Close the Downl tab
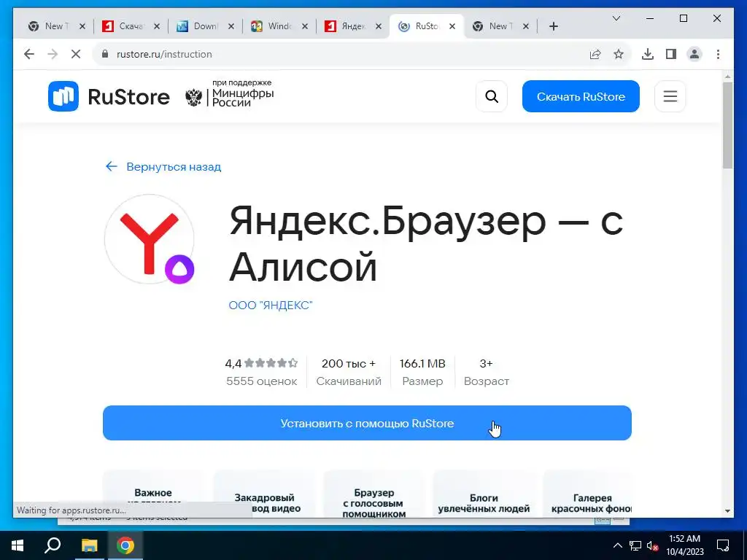The height and width of the screenshot is (560, 747). click(x=231, y=26)
